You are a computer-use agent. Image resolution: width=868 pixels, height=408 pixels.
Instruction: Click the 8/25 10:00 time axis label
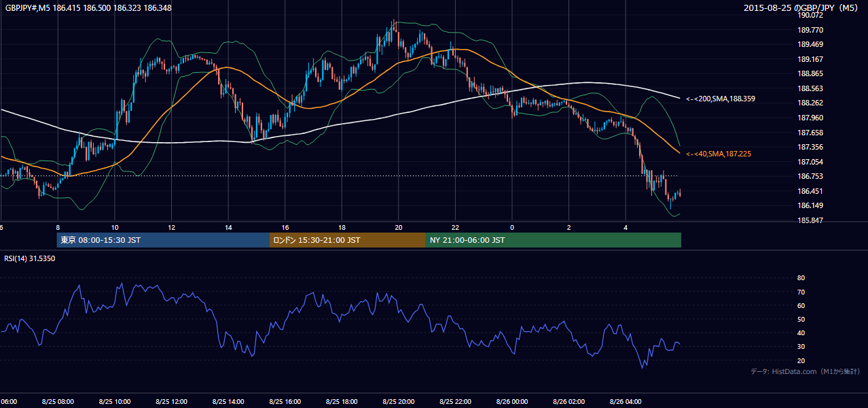[115, 402]
